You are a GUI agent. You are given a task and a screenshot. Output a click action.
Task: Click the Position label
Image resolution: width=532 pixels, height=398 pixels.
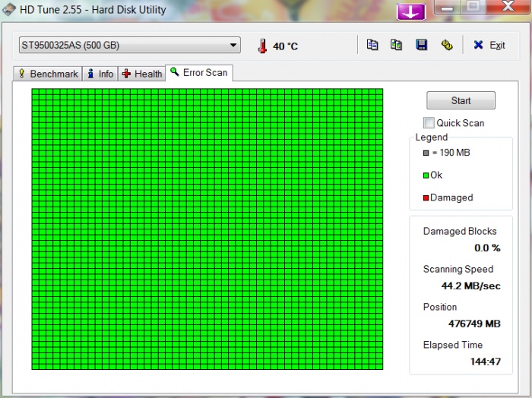pos(440,307)
